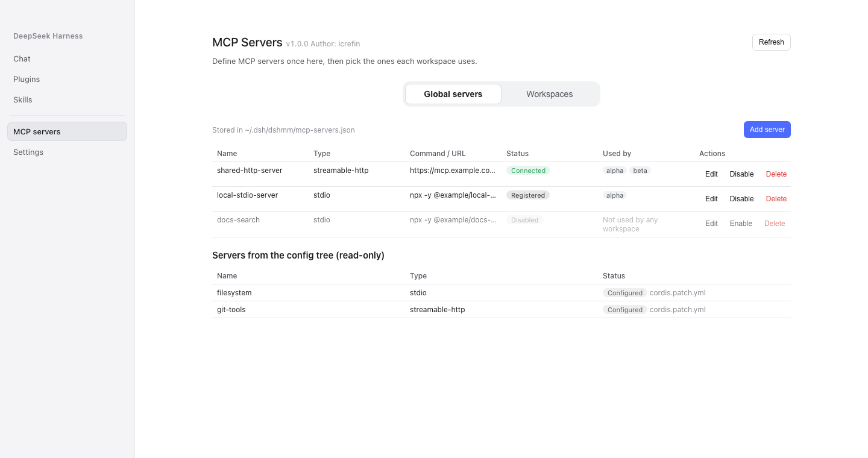Image resolution: width=868 pixels, height=458 pixels.
Task: Switch to the Global servers tab
Action: 453,94
